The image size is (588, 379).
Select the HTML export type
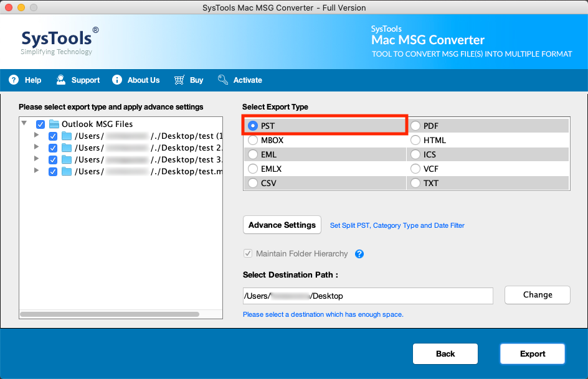pos(415,140)
